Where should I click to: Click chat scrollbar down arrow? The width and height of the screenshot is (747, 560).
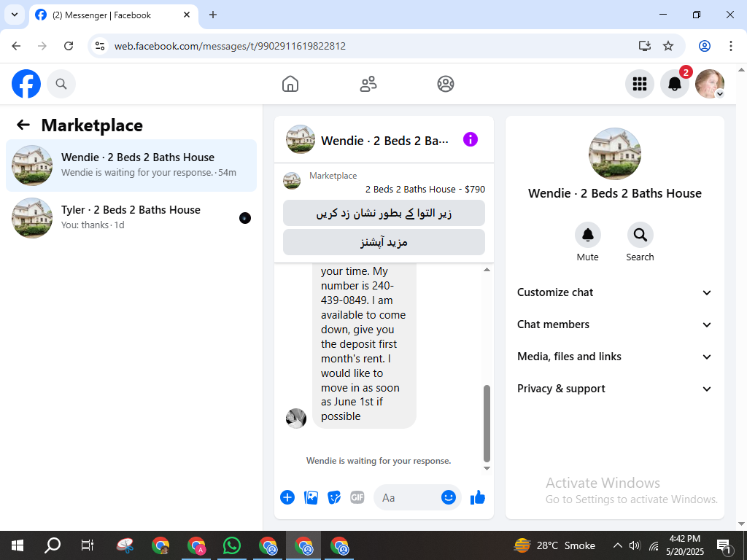coord(487,469)
